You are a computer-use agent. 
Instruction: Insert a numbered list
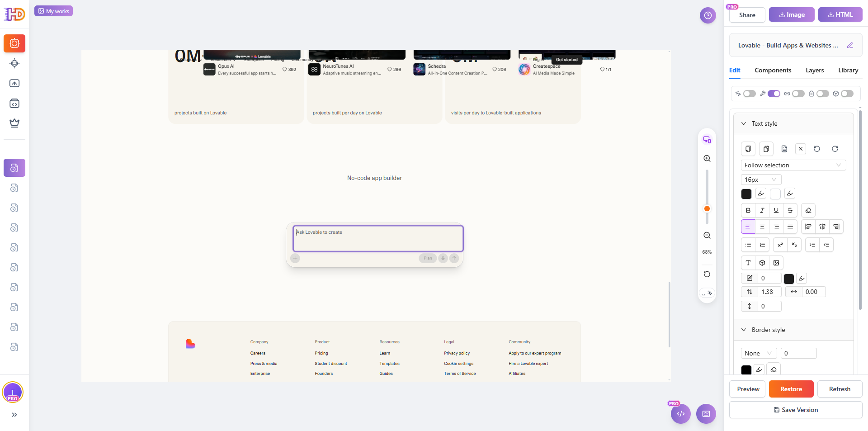[x=762, y=245]
